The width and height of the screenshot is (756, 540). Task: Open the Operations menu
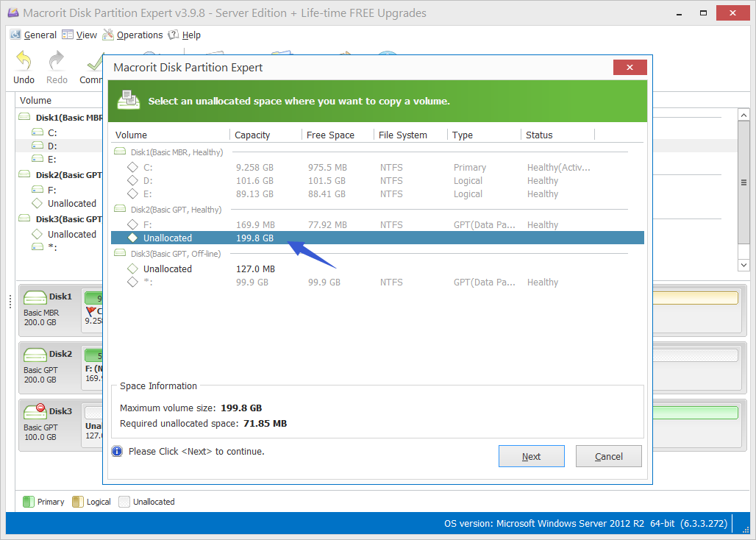pyautogui.click(x=133, y=35)
